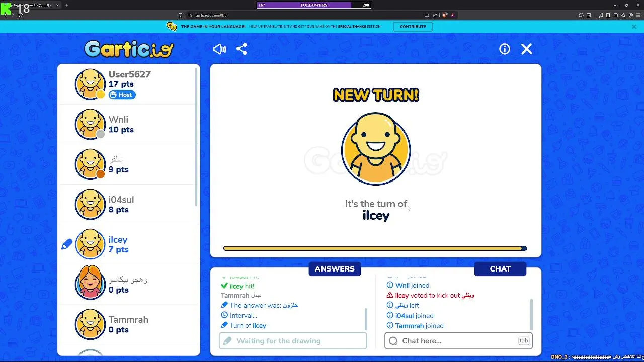Click the music note toolbar icon

(601, 15)
